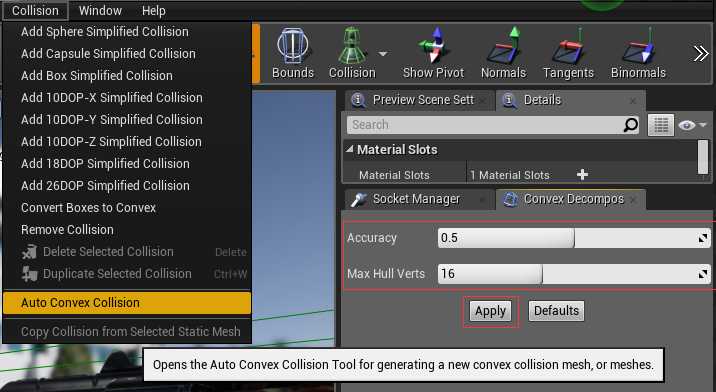Click the Details tab info icon

[x=509, y=100]
